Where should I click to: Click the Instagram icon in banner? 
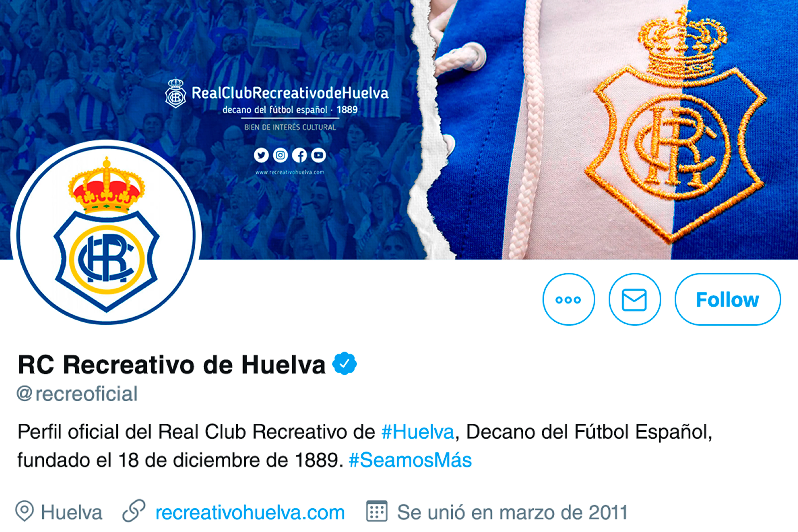281,155
